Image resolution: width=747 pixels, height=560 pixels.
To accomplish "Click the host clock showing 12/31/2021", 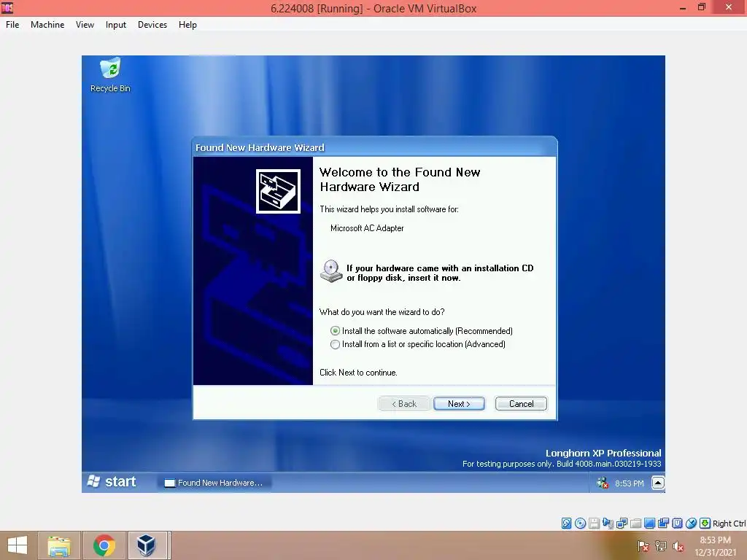I will pyautogui.click(x=715, y=546).
